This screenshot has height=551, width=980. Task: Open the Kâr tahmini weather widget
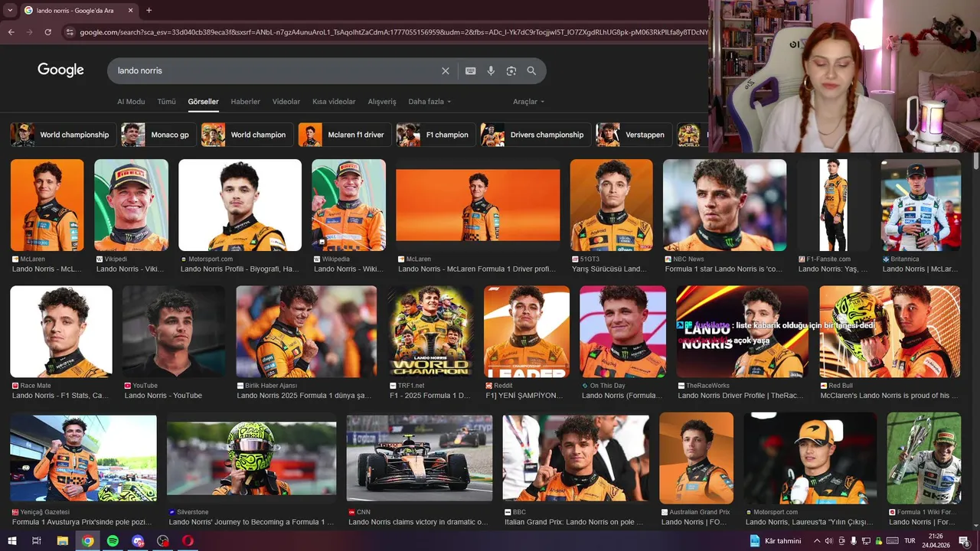pyautogui.click(x=775, y=541)
